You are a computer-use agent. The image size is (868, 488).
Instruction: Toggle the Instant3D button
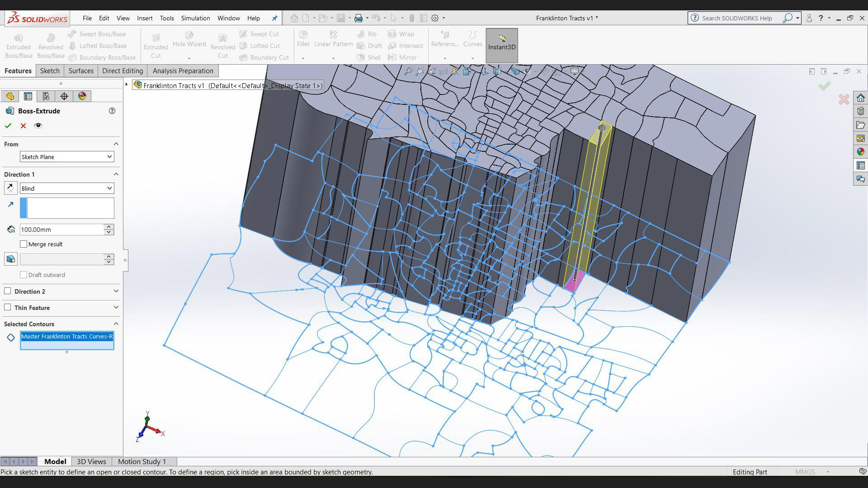tap(501, 46)
